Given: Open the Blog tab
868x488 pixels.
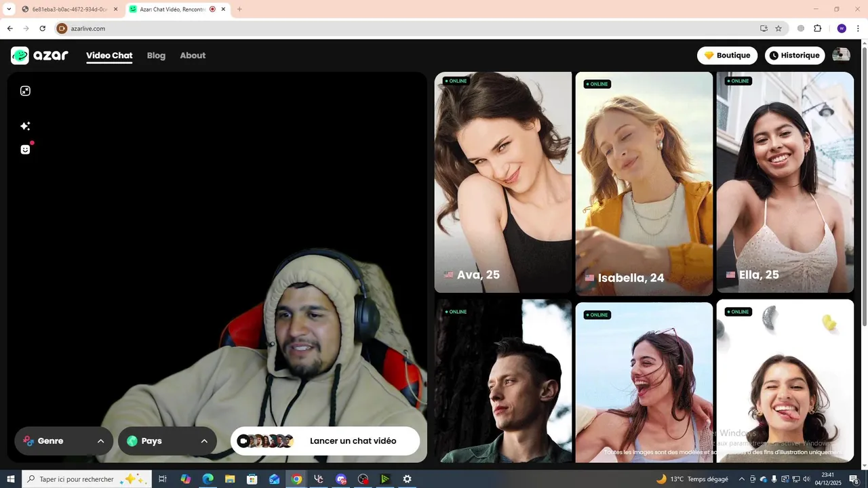Looking at the screenshot, I should coord(156,56).
